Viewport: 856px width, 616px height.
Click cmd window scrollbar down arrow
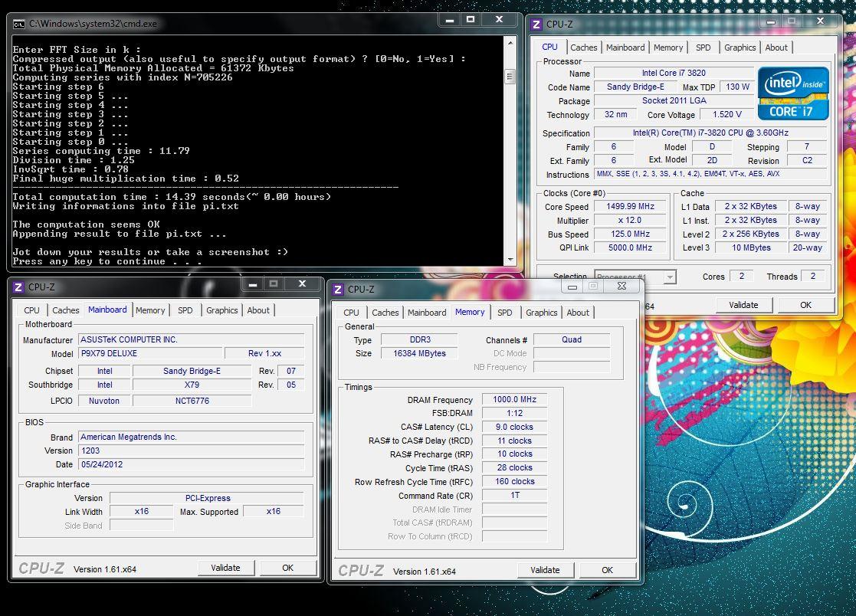pyautogui.click(x=510, y=260)
